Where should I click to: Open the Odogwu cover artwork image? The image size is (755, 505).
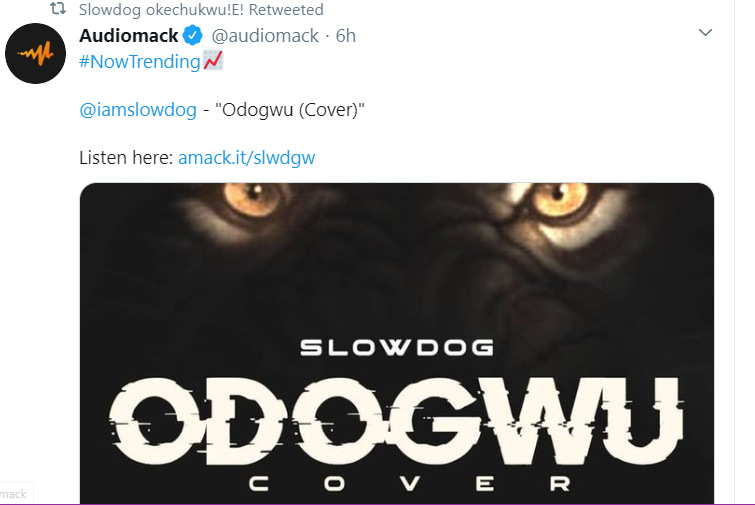coord(397,344)
